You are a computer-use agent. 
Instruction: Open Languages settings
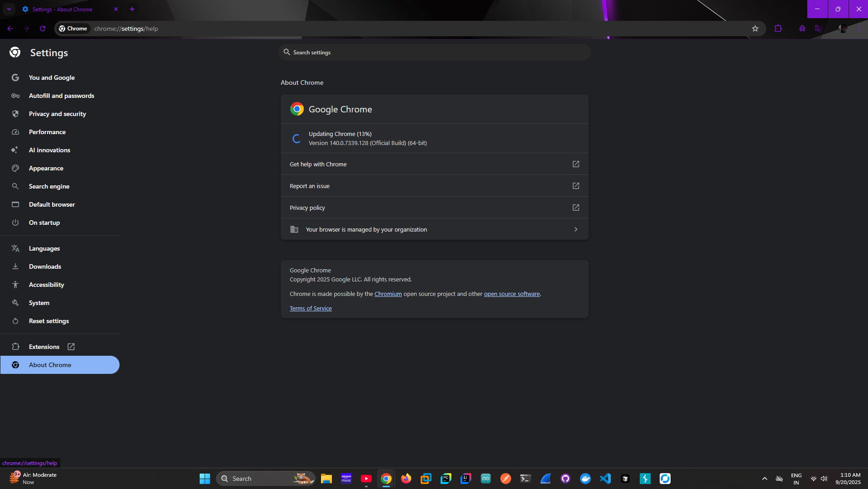point(60,248)
